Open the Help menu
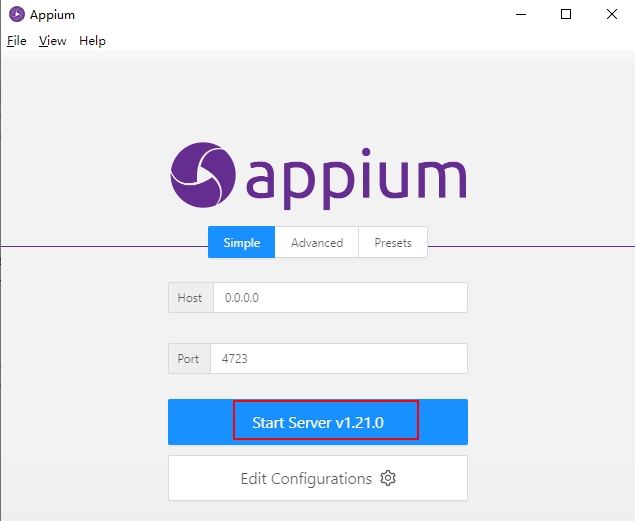The width and height of the screenshot is (635, 521). point(92,41)
